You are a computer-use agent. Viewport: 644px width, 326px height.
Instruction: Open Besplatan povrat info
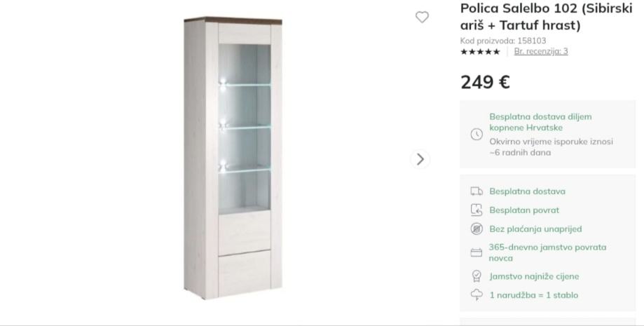pyautogui.click(x=524, y=210)
